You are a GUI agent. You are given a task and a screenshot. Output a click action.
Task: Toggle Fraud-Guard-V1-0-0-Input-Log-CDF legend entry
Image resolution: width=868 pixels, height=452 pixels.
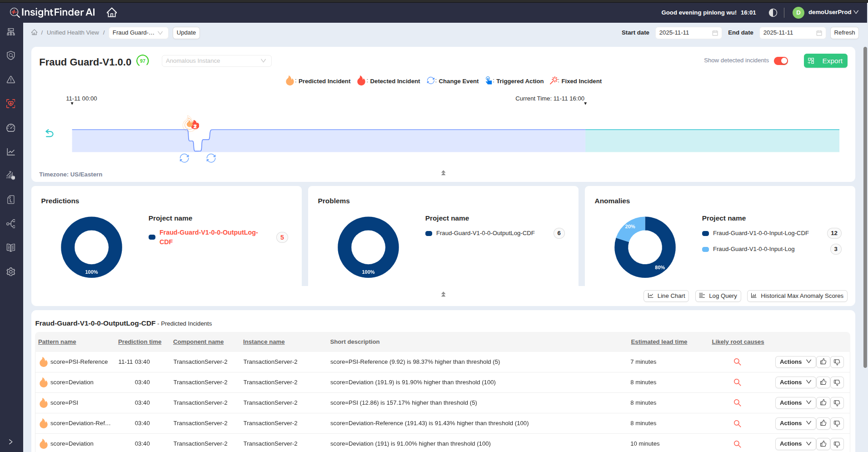[760, 233]
